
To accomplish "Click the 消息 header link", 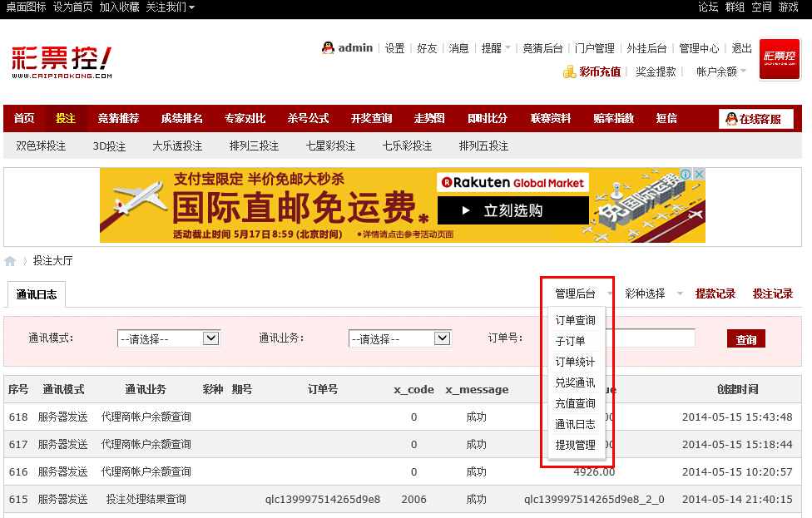I will 458,48.
